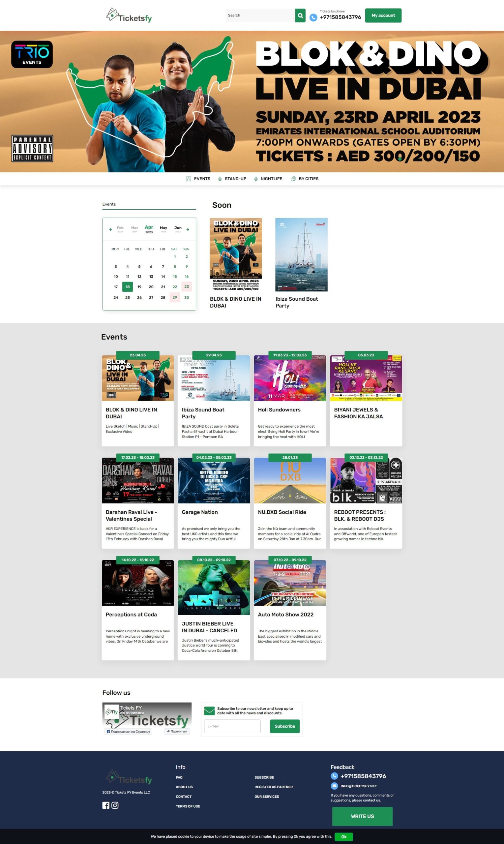Open the Holi Sundowners event thumbnail
Screen dimensions: 504x844
[290, 378]
